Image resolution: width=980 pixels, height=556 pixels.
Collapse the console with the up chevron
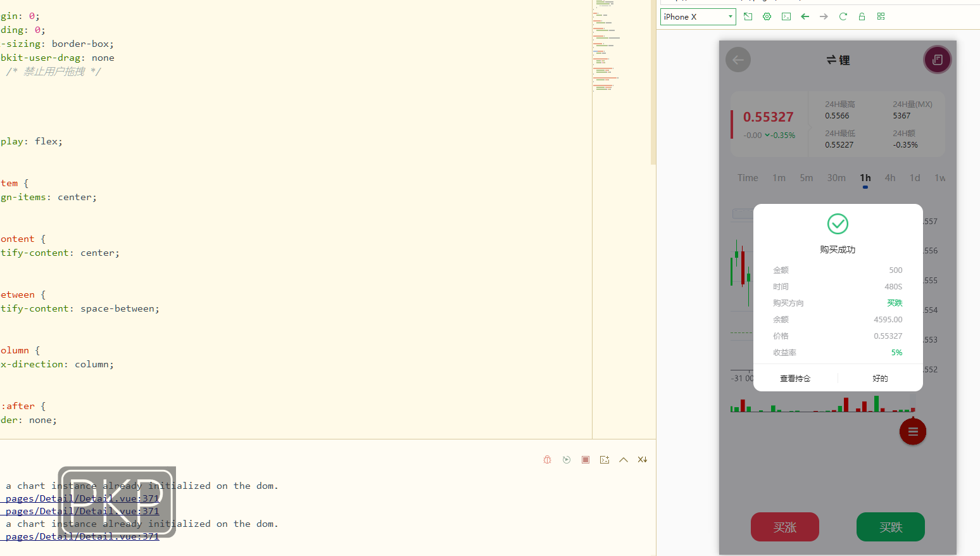[x=624, y=460]
